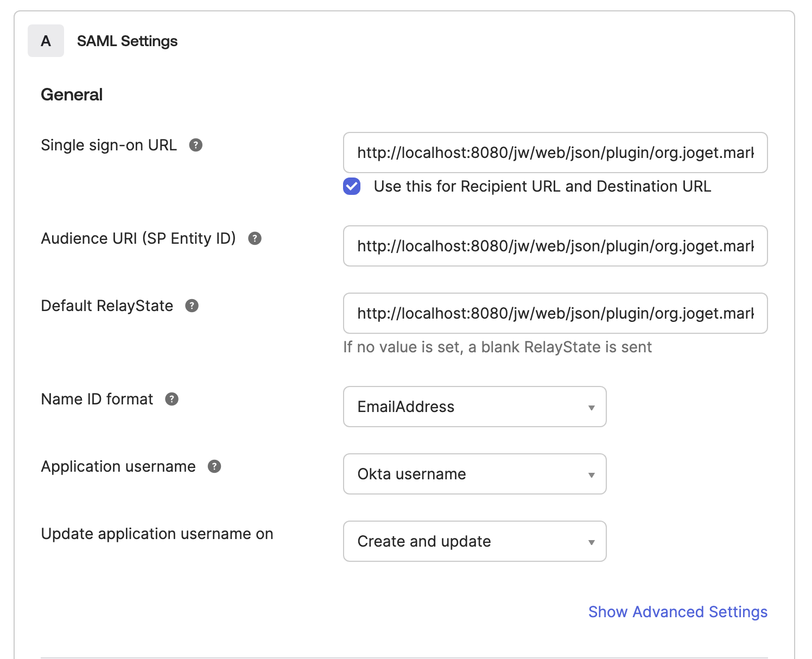Uncheck 'Use this for Recipient URL' checkbox
This screenshot has height=659, width=812.
[352, 186]
